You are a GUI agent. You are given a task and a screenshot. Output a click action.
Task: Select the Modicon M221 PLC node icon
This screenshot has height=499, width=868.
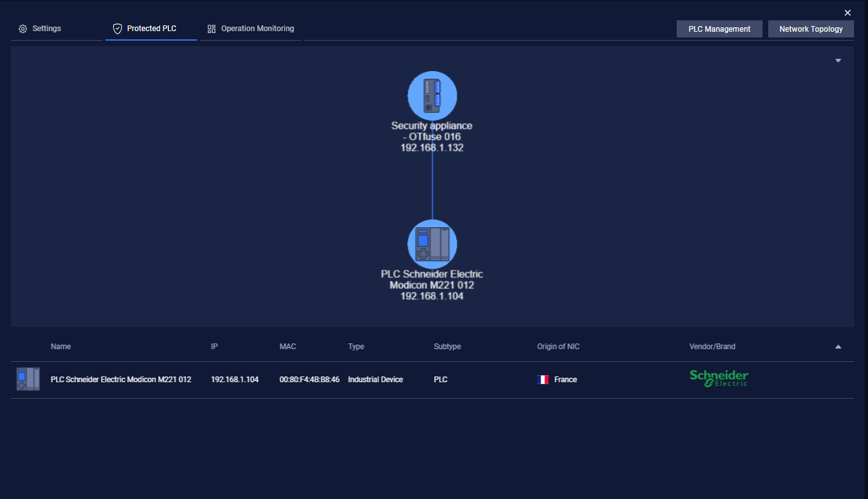[x=432, y=244]
